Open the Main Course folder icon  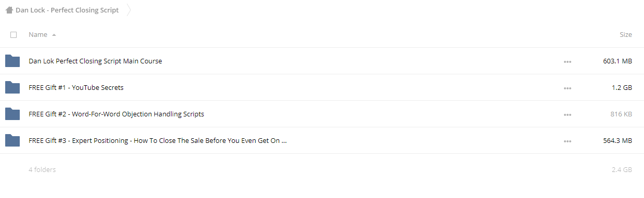click(12, 61)
